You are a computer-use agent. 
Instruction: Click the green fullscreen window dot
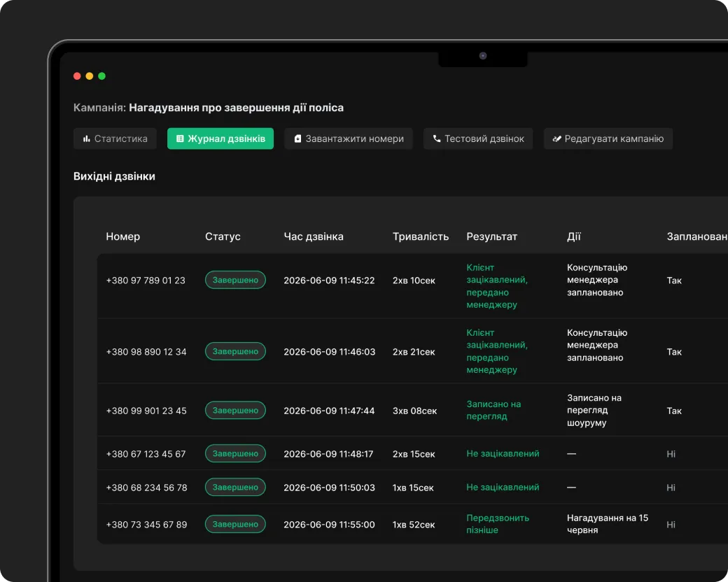[x=101, y=76]
